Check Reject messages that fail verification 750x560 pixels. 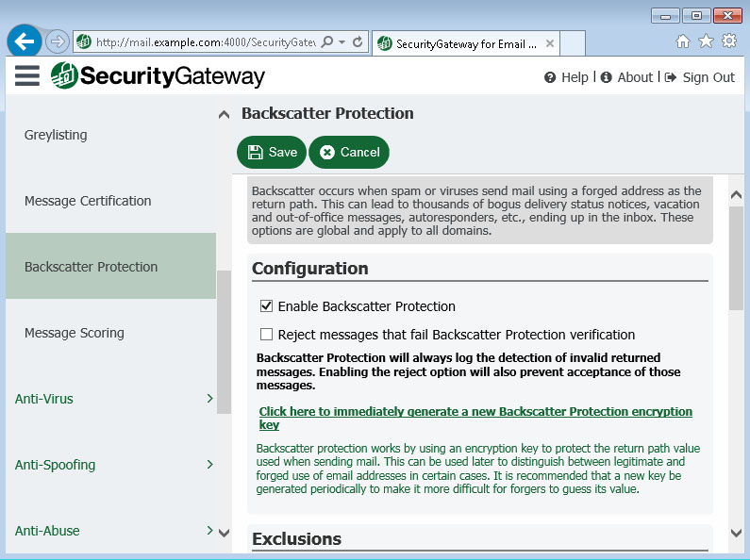pyautogui.click(x=266, y=334)
